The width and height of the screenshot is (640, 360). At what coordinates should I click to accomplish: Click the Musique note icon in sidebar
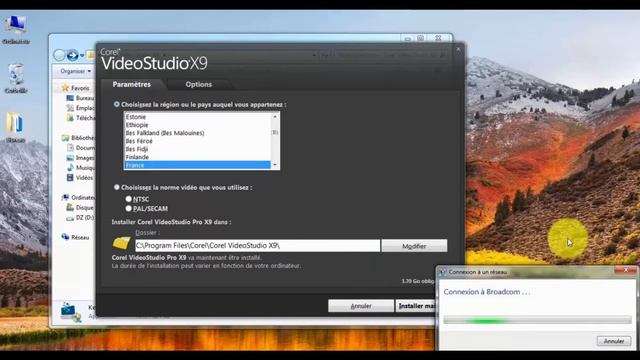(70, 167)
